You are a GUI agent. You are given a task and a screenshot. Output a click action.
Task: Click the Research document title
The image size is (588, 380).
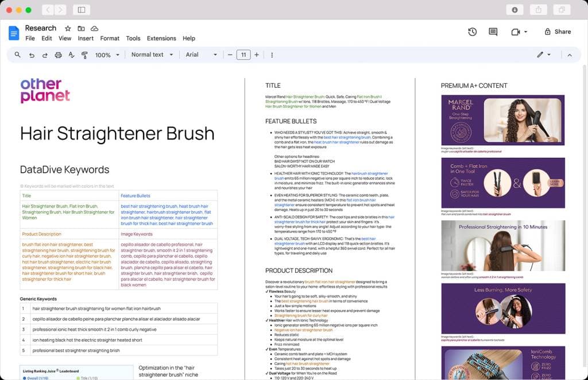[41, 28]
